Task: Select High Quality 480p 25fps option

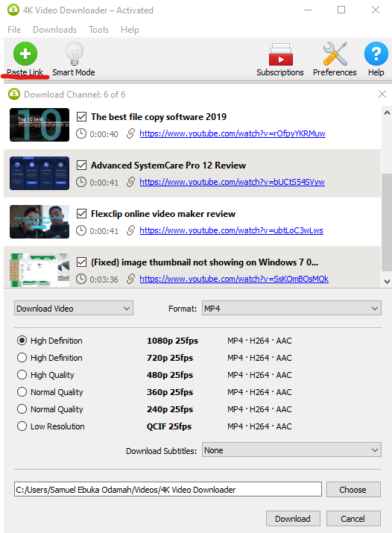Action: coord(22,375)
